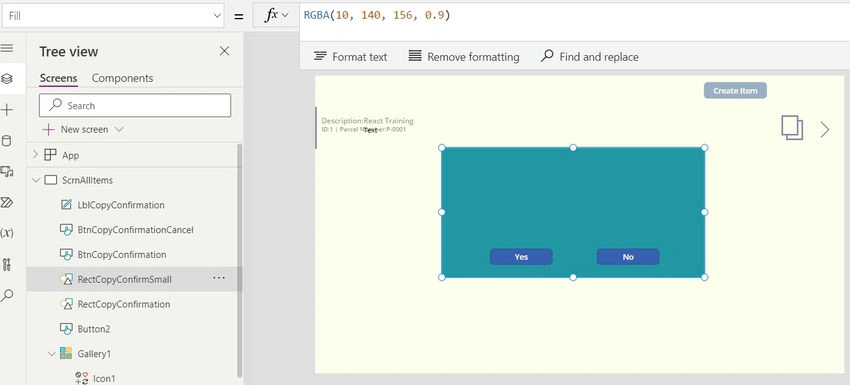Open the hamburger menu in left rail
Image resolution: width=850 pixels, height=385 pixels.
[7, 48]
